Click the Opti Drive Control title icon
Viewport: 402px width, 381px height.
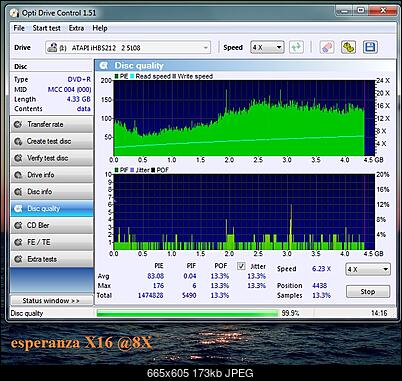point(15,13)
